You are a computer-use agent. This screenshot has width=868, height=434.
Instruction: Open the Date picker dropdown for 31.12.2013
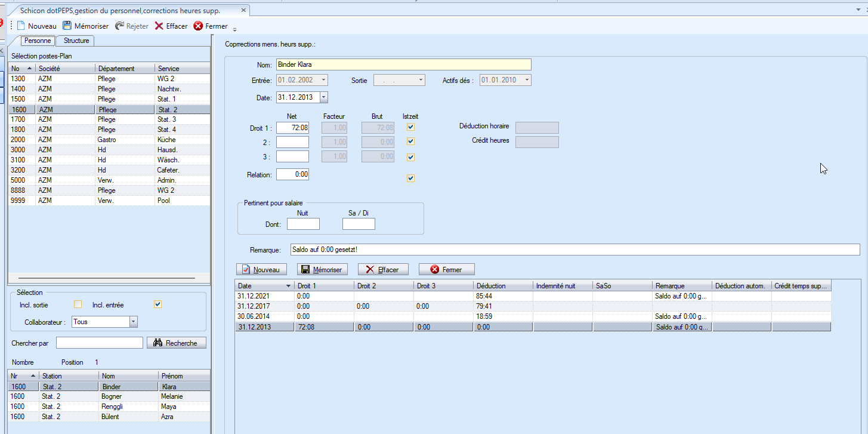pyautogui.click(x=323, y=97)
